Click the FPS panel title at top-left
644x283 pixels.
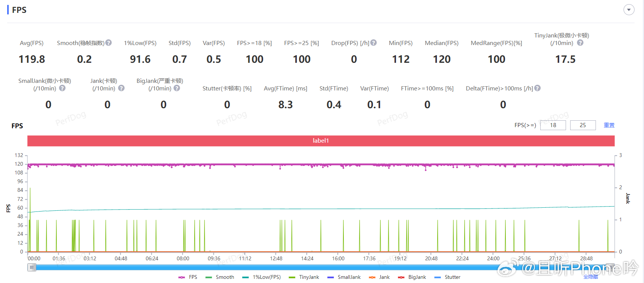[x=19, y=10]
